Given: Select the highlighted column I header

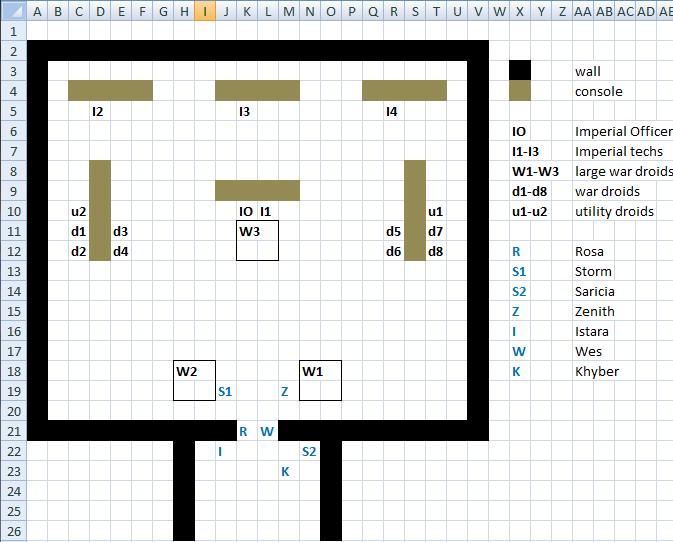Looking at the screenshot, I should 205,11.
